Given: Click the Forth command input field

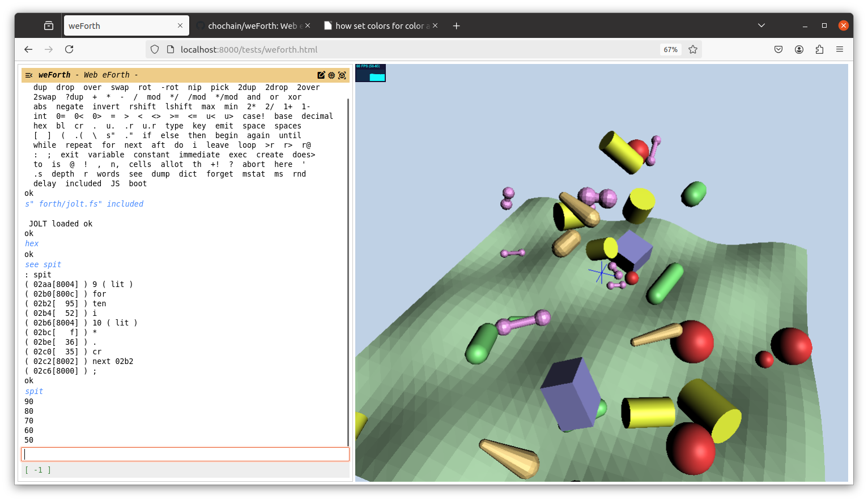Looking at the screenshot, I should (x=185, y=455).
